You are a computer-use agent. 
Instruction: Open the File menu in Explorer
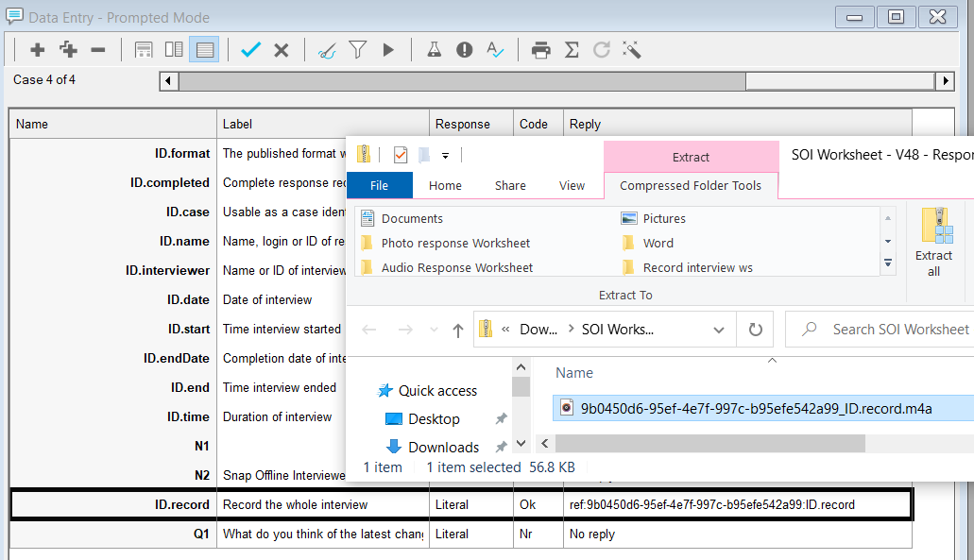[x=379, y=186]
